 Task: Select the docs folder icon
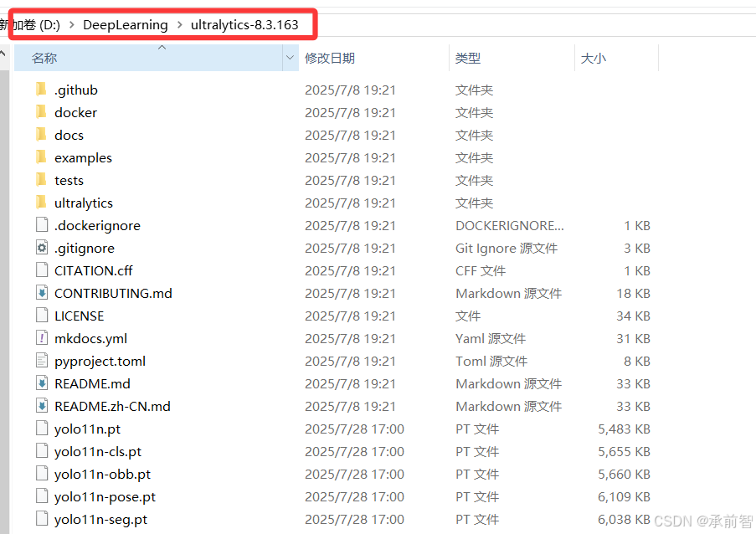(x=42, y=135)
